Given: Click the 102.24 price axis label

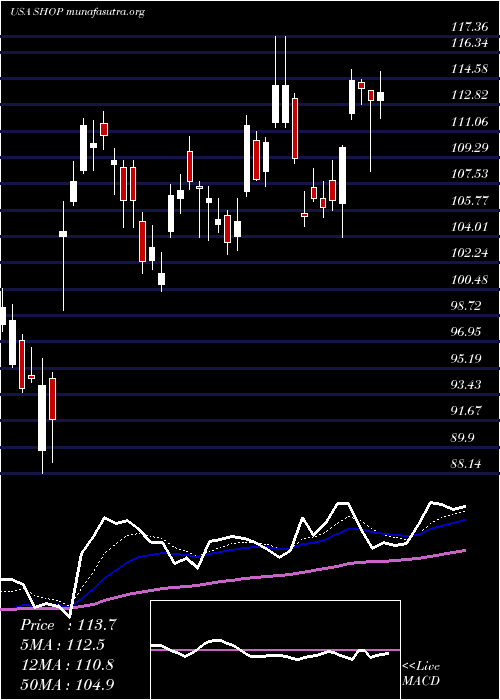Looking at the screenshot, I should point(470,254).
